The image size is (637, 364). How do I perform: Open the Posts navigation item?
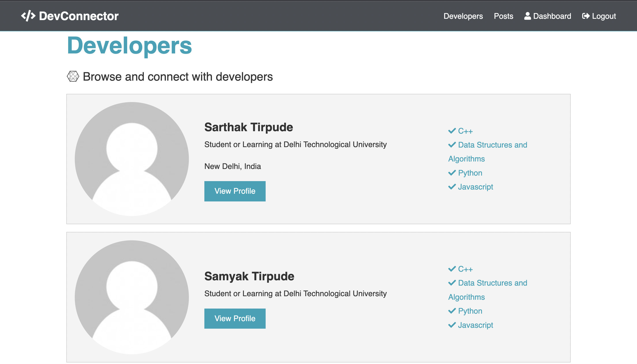(x=503, y=16)
